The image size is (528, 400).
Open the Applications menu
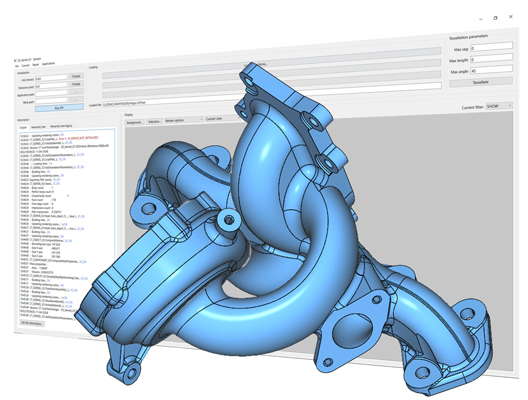pyautogui.click(x=48, y=64)
